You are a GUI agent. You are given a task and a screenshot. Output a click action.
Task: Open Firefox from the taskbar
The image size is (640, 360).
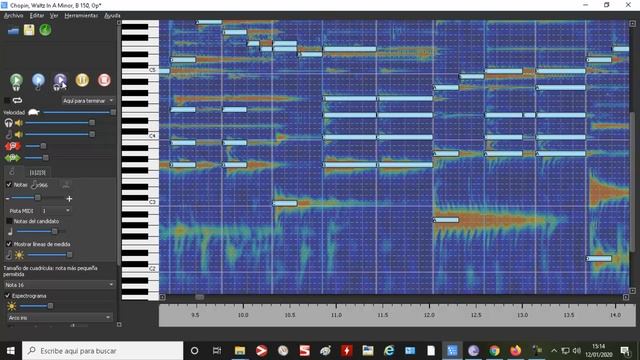click(516, 351)
